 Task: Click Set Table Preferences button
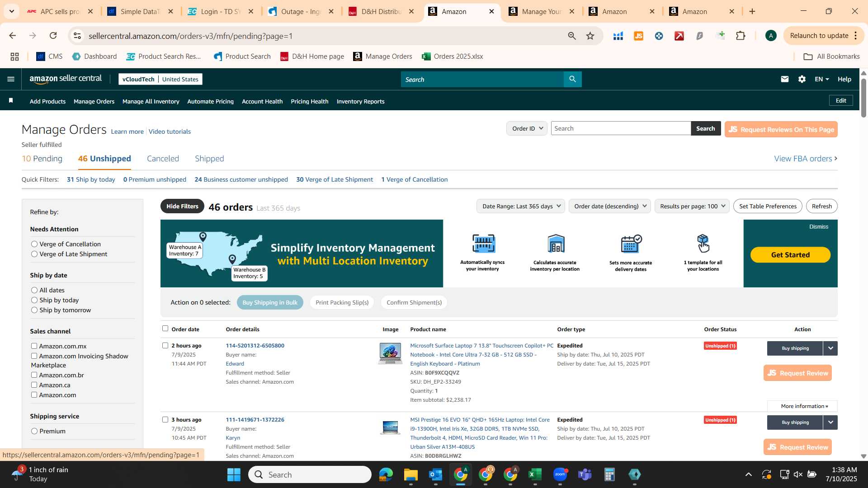click(x=768, y=206)
